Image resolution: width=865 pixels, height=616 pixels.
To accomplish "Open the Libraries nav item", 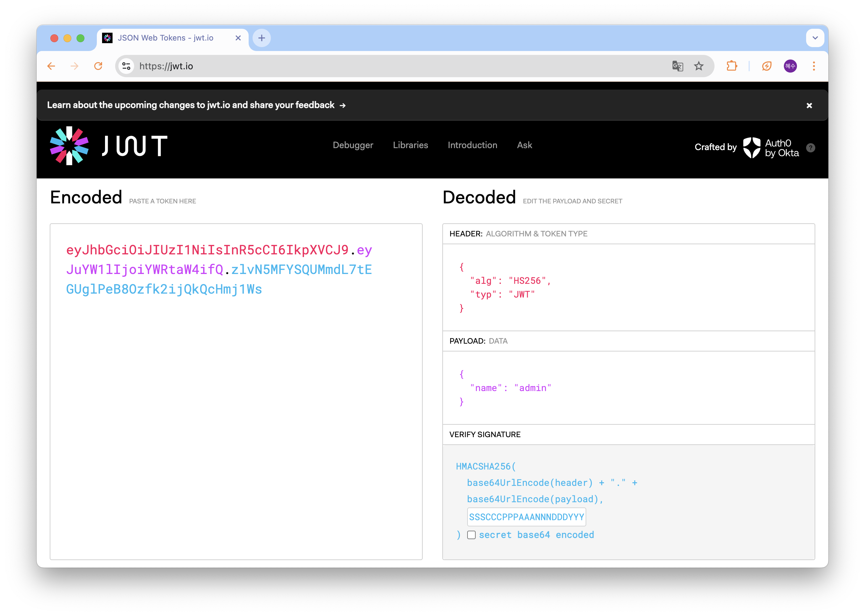I will pyautogui.click(x=410, y=145).
